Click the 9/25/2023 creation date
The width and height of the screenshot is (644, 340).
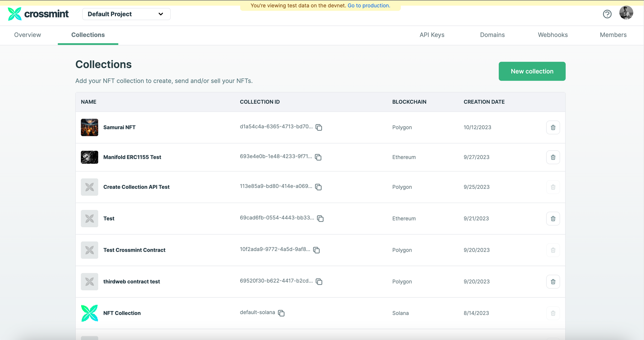point(477,187)
